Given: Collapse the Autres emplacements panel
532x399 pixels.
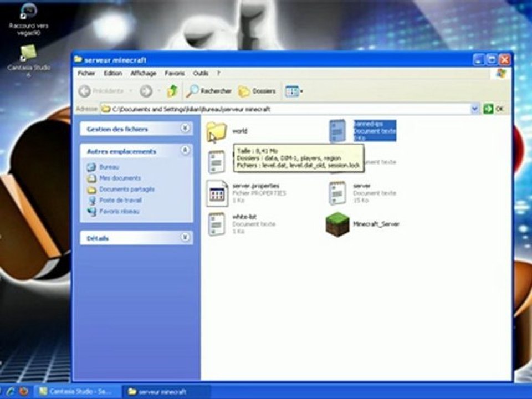Looking at the screenshot, I should (185, 150).
